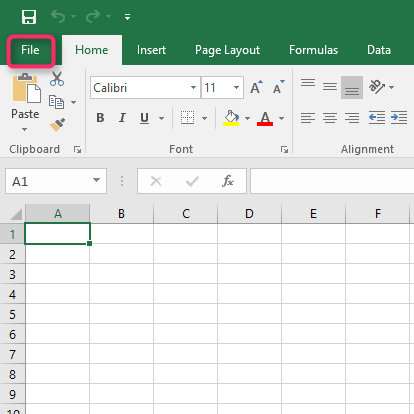Apply center horizontal text alignment
This screenshot has height=414, width=414.
pos(330,118)
